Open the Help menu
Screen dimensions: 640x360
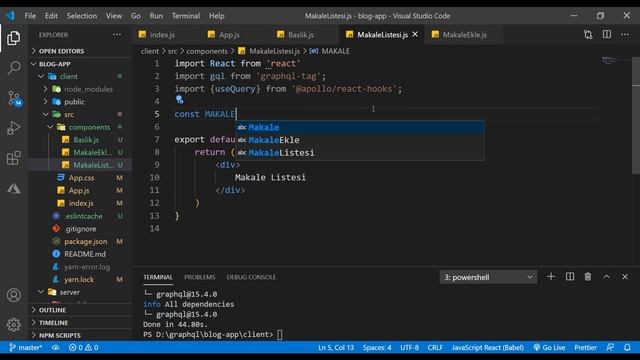point(217,16)
